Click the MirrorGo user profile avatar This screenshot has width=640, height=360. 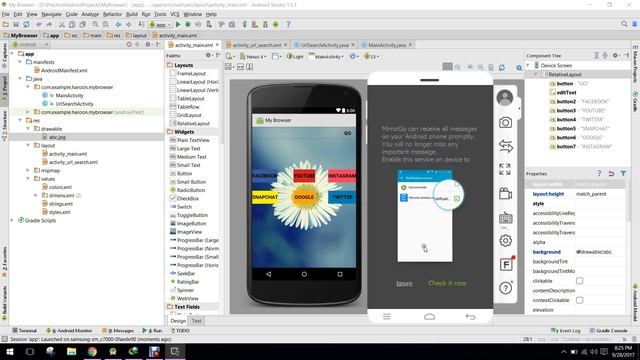click(505, 98)
